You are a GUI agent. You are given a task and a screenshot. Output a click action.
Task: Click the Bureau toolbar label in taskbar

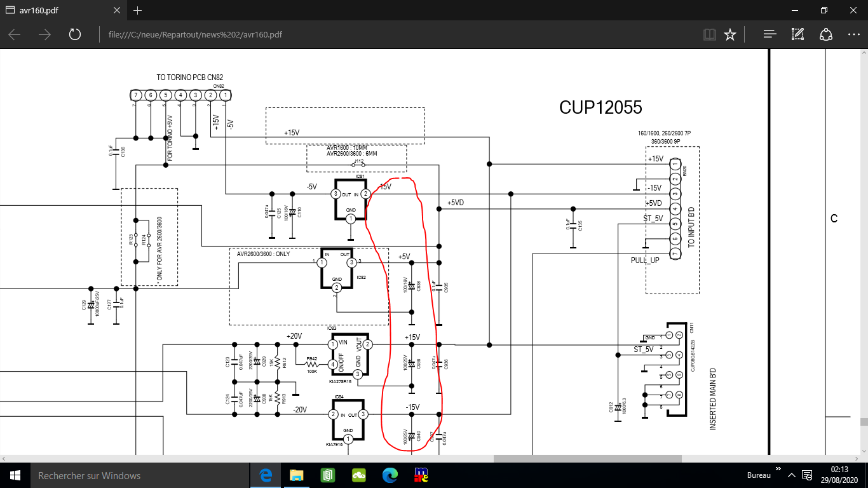pyautogui.click(x=758, y=475)
